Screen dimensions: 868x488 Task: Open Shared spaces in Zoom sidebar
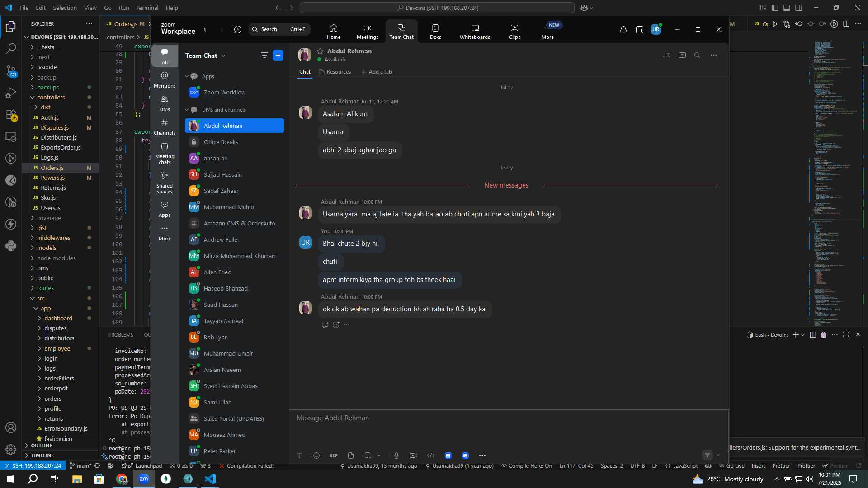[165, 183]
